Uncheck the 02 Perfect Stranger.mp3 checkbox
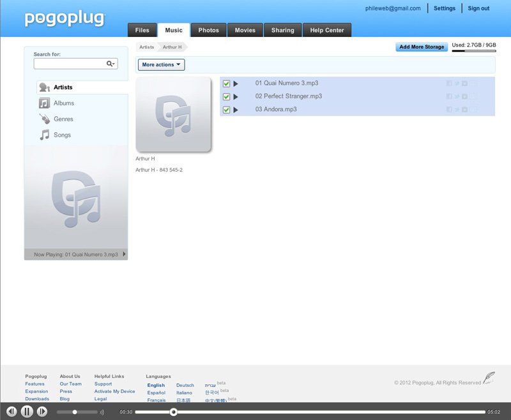 point(226,97)
